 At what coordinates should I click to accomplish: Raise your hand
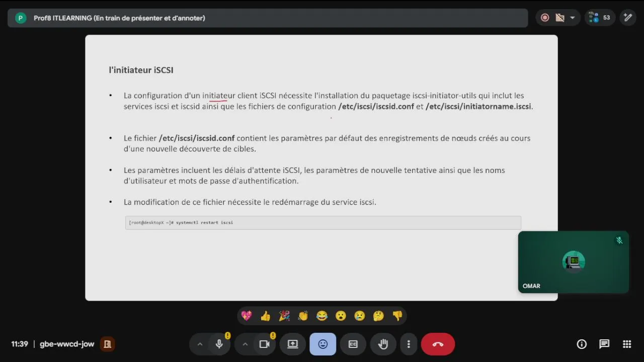383,344
